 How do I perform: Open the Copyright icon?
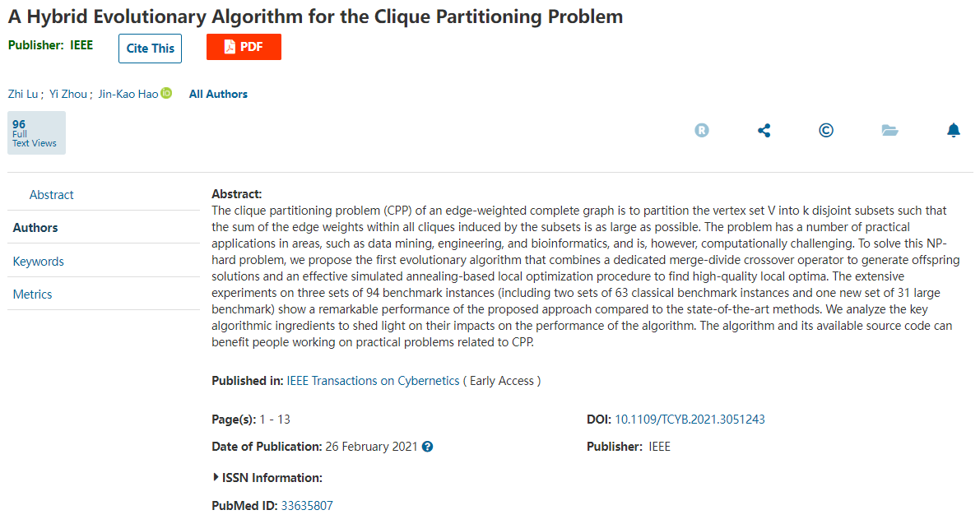tap(826, 130)
